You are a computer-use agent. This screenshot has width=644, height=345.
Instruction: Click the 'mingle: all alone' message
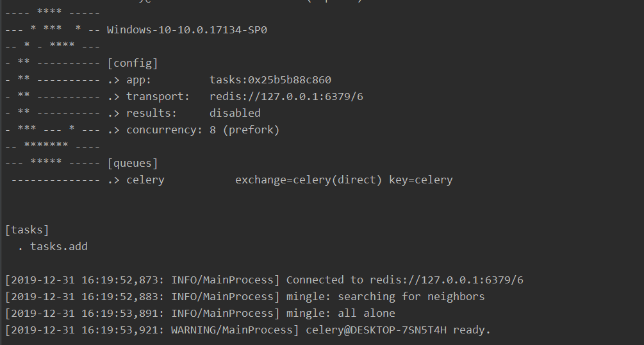(340, 314)
